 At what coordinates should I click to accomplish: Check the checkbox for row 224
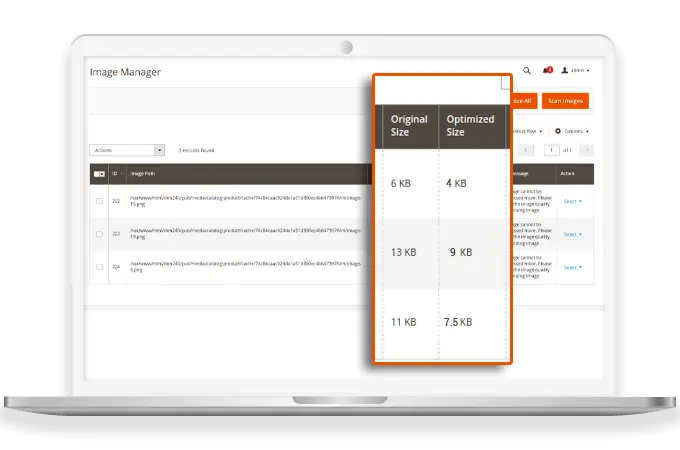pos(99,267)
